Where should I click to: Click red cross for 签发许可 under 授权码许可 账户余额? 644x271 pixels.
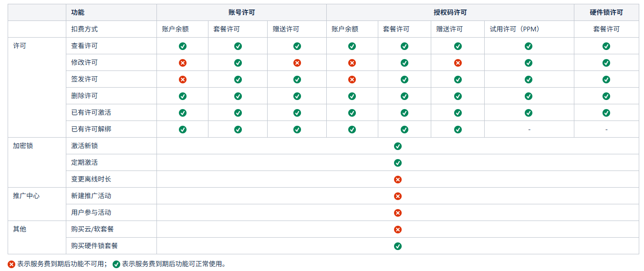click(352, 80)
